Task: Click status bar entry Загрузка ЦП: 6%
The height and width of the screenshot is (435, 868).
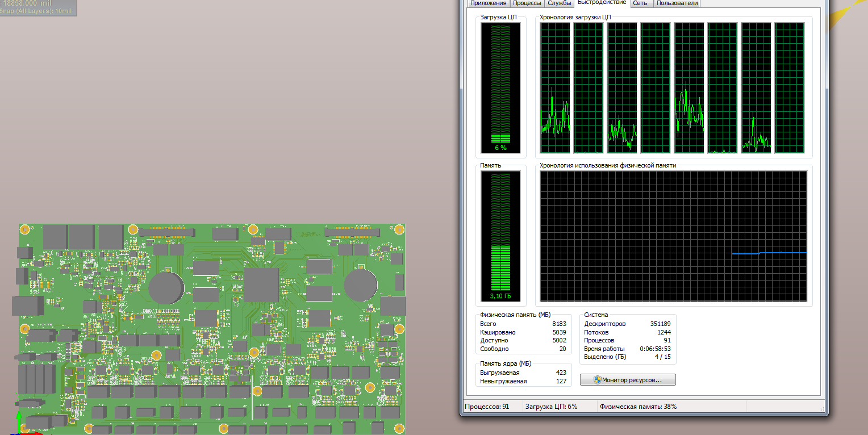Action: [552, 407]
